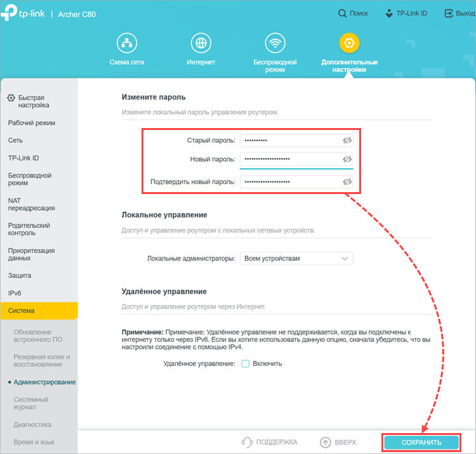Image resolution: width=476 pixels, height=454 pixels.
Task: Open TP-Link ID in sidebar
Action: 23,158
